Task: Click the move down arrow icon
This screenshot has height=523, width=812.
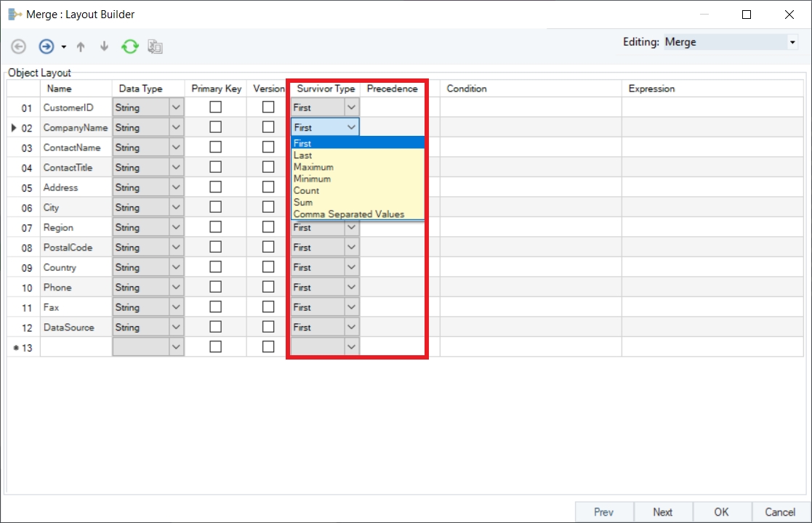Action: click(104, 46)
